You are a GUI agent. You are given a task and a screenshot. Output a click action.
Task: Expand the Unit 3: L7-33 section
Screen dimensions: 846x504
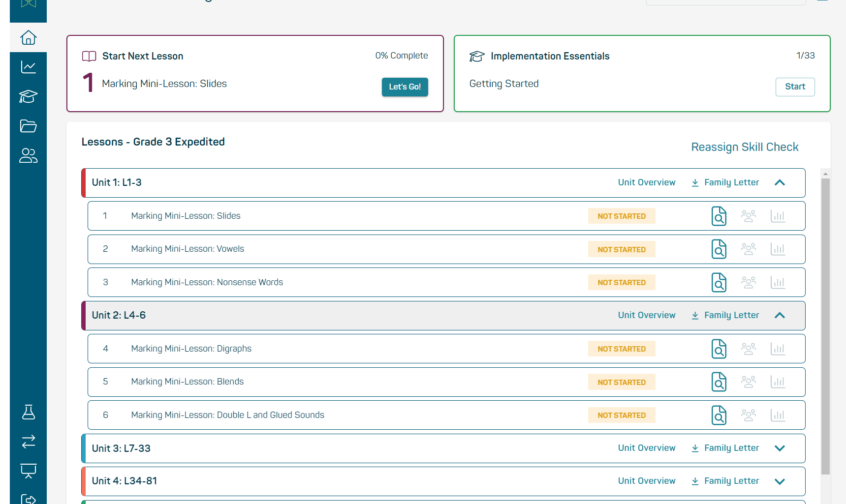(780, 448)
